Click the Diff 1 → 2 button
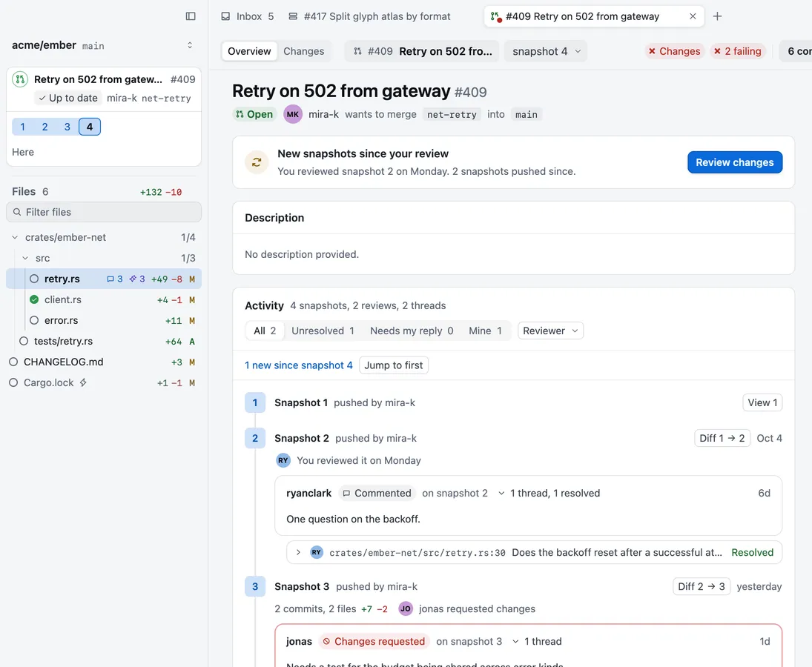This screenshot has height=667, width=812. point(722,438)
